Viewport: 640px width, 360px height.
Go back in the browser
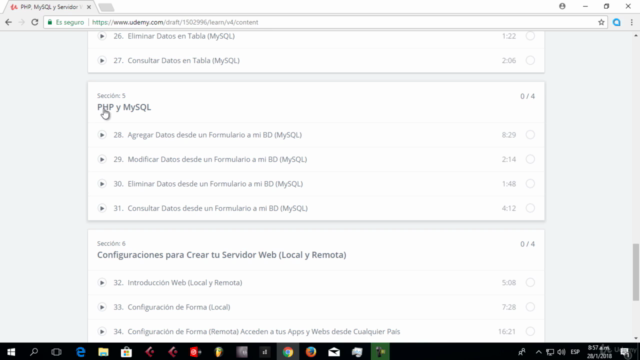tap(9, 22)
